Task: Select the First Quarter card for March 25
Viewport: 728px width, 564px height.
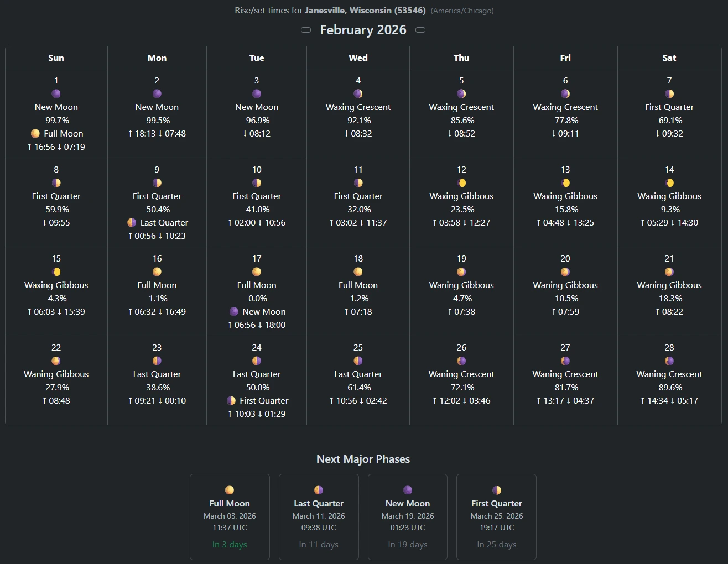Action: click(496, 516)
